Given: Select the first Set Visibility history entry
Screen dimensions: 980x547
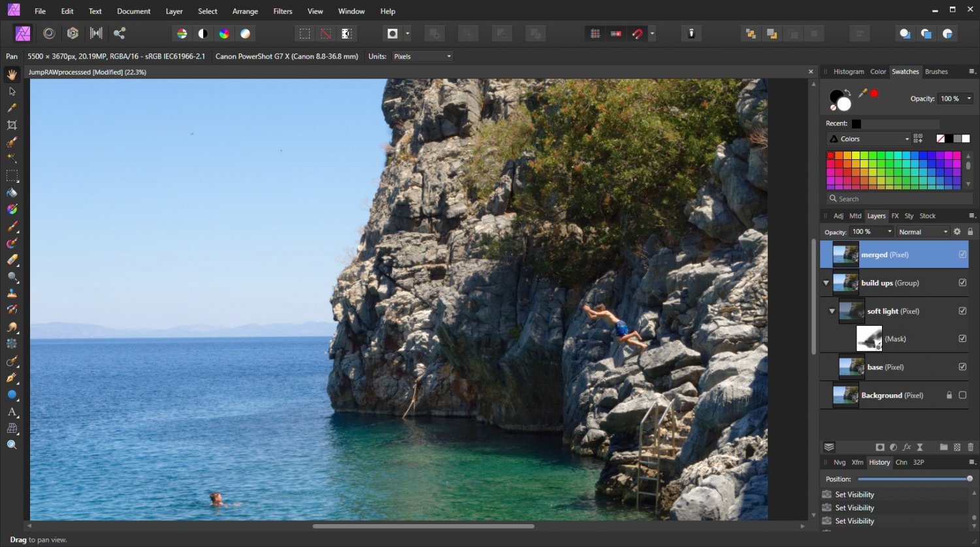Looking at the screenshot, I should coord(855,495).
